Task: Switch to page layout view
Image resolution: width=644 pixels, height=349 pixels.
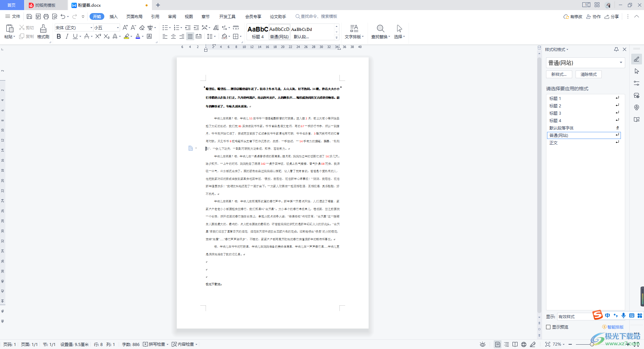Action: 498,344
